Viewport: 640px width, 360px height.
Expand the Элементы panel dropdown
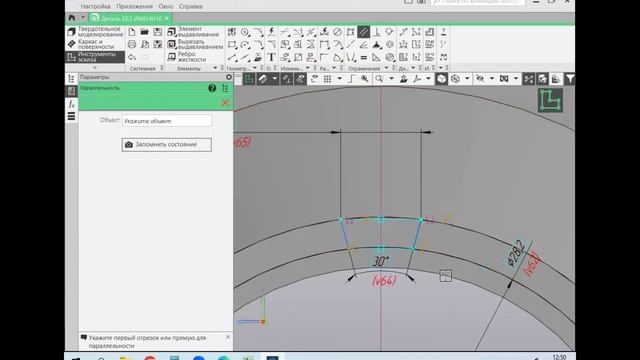(x=215, y=68)
